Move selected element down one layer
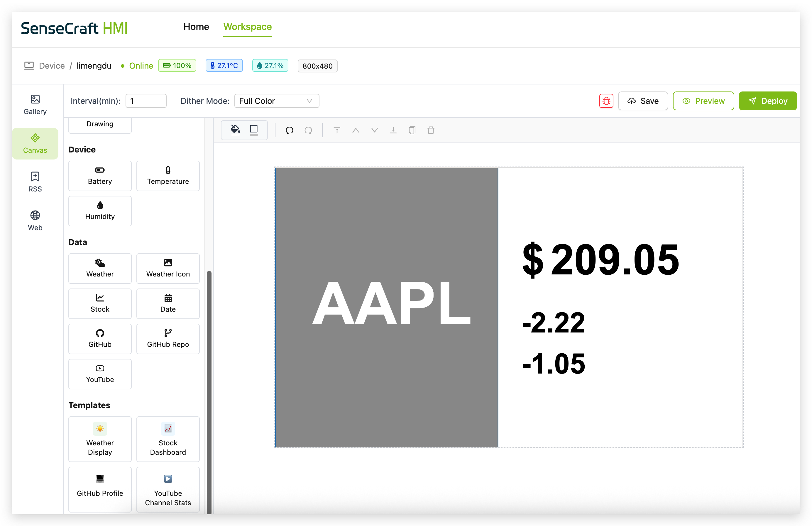812x526 pixels. click(x=374, y=130)
